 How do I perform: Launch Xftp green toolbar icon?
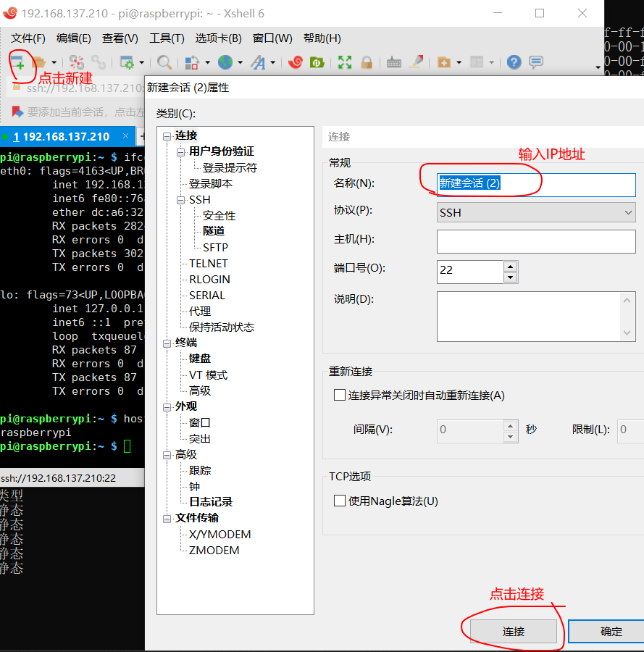pyautogui.click(x=317, y=62)
